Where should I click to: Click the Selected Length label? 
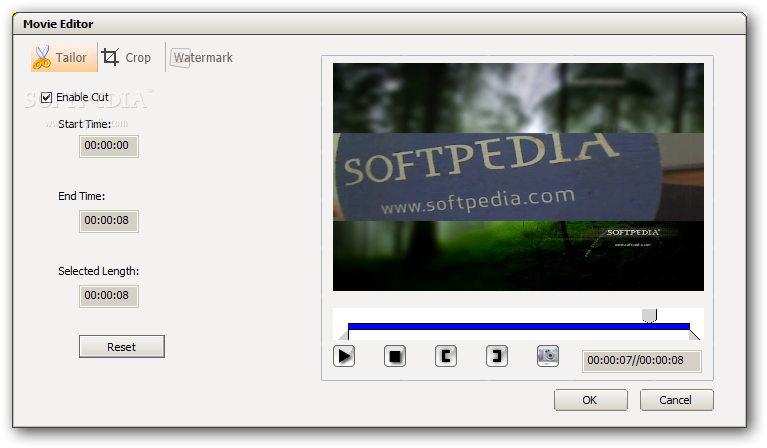pyautogui.click(x=99, y=271)
